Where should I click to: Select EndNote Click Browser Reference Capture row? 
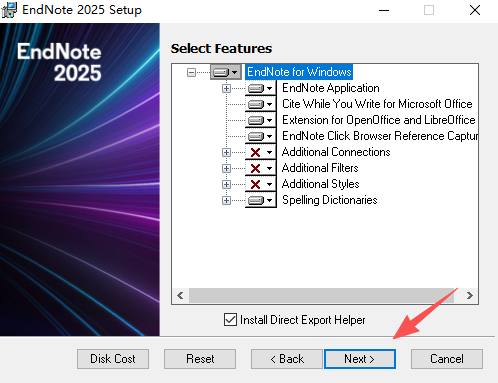pyautogui.click(x=380, y=136)
